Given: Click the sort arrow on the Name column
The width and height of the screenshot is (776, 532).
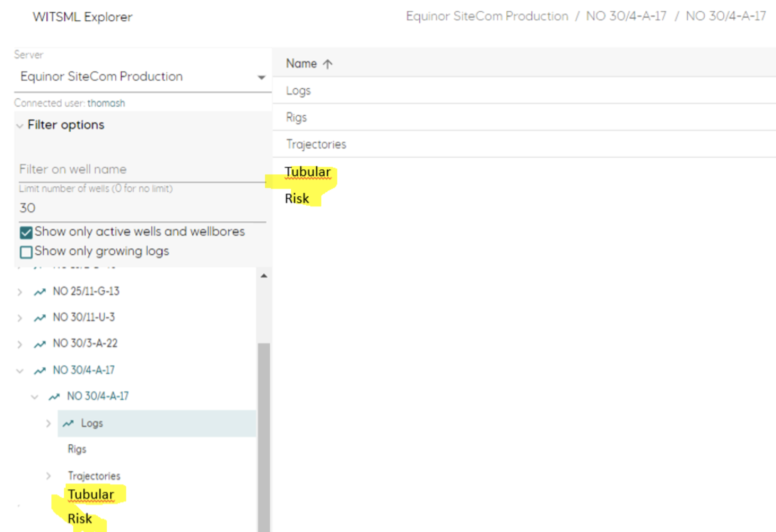Looking at the screenshot, I should (x=327, y=63).
